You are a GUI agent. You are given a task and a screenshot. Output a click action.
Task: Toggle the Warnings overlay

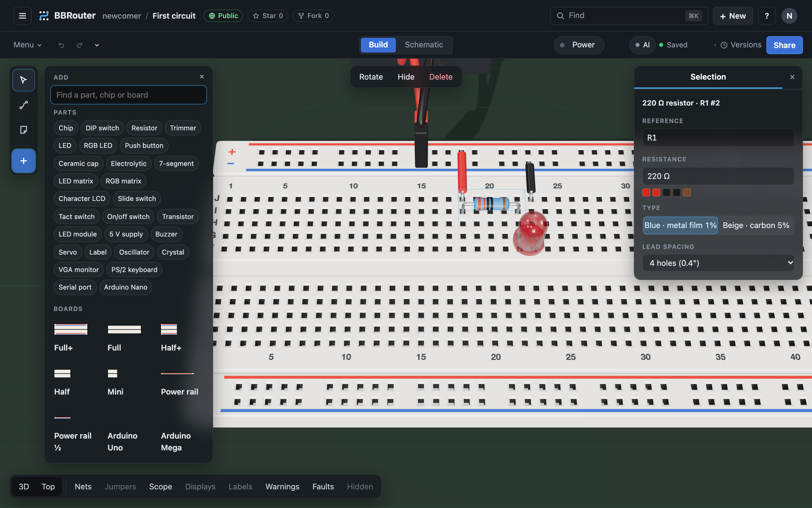(x=282, y=487)
